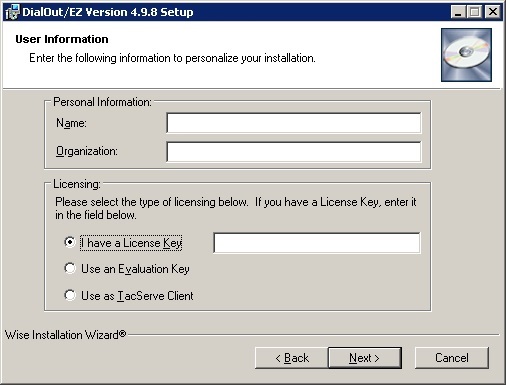Click the License Key entry field

pos(317,243)
